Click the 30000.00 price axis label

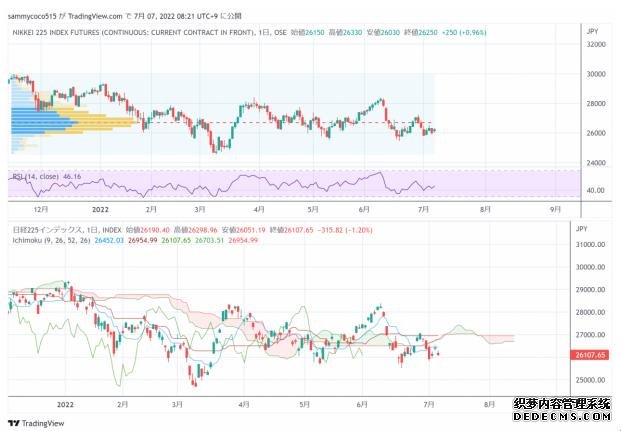(x=590, y=267)
